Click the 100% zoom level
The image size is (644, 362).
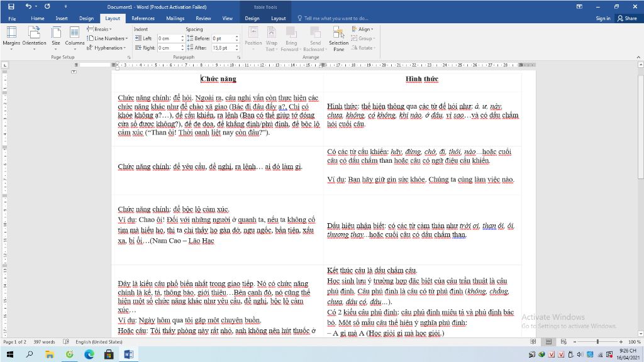click(634, 342)
